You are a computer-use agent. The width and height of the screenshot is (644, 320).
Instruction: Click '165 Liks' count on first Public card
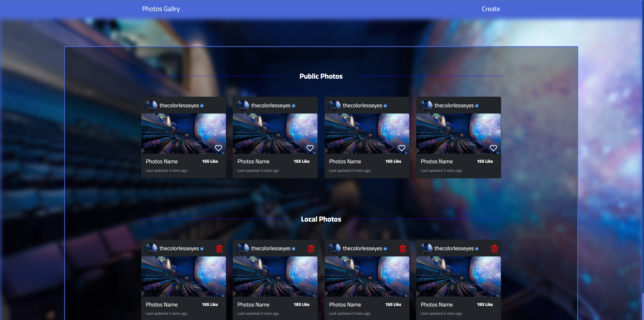[210, 161]
